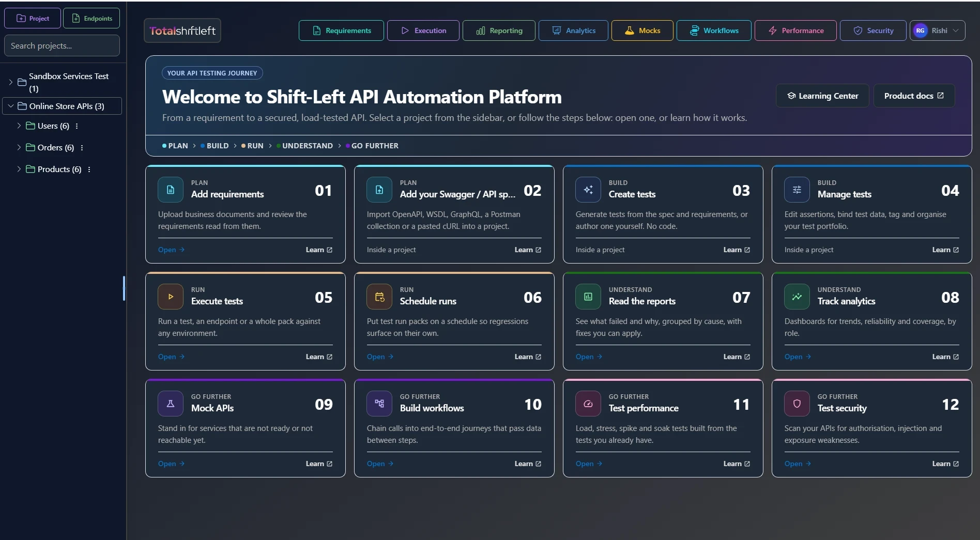980x540 pixels.
Task: Open Product docs link
Action: click(914, 96)
